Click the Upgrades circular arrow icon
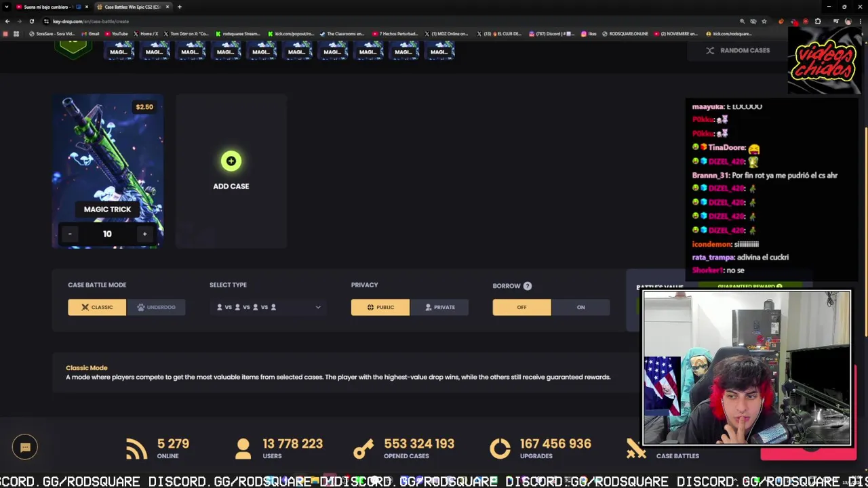This screenshot has height=488, width=868. (x=500, y=449)
